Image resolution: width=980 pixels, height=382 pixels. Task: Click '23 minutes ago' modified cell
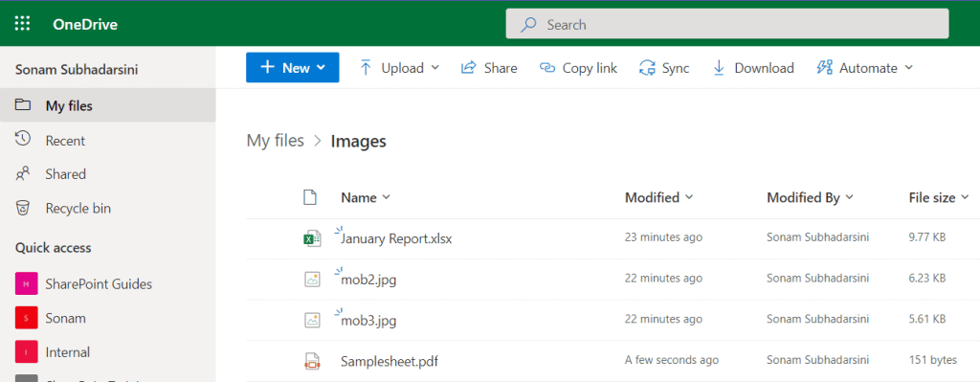coord(663,237)
